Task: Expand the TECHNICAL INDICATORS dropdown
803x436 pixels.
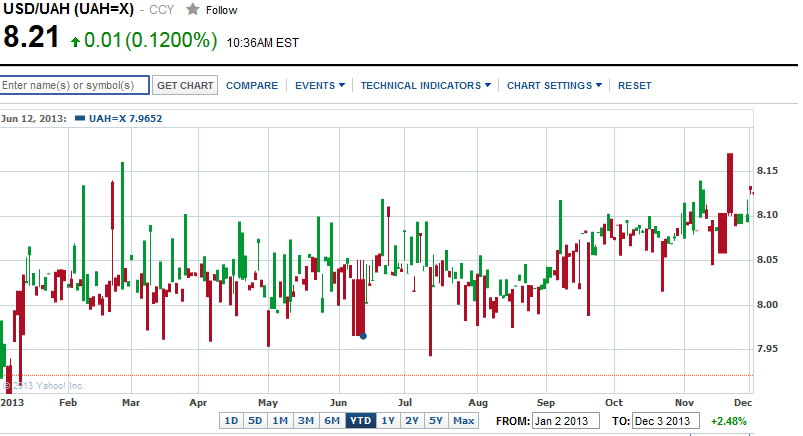Action: coord(426,86)
